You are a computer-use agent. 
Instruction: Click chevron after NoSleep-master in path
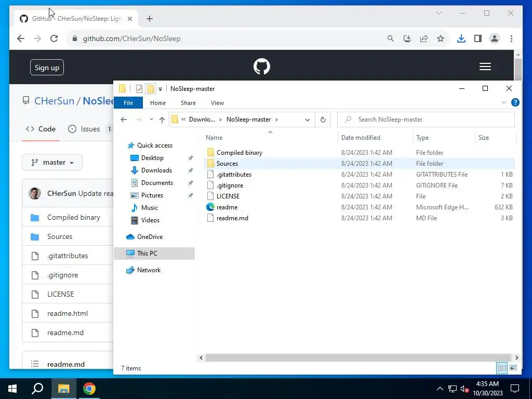click(x=277, y=119)
